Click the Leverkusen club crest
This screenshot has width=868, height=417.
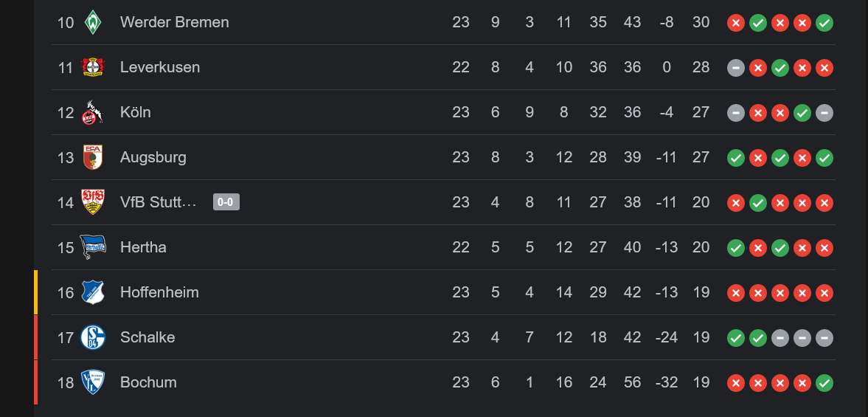92,68
